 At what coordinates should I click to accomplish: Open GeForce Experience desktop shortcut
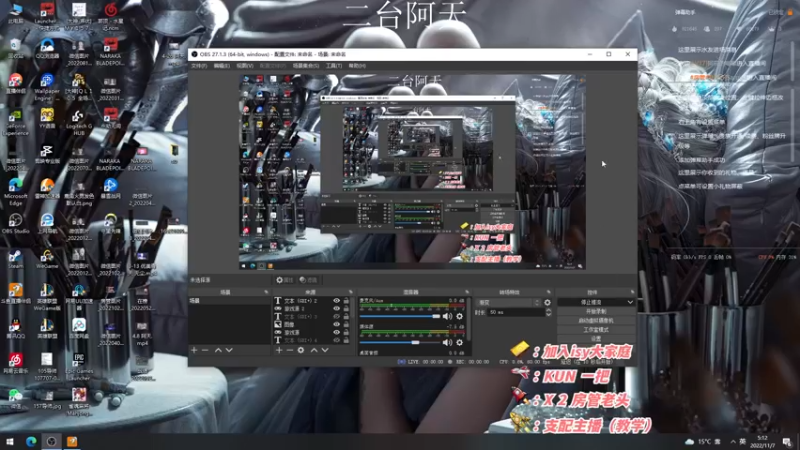15,123
